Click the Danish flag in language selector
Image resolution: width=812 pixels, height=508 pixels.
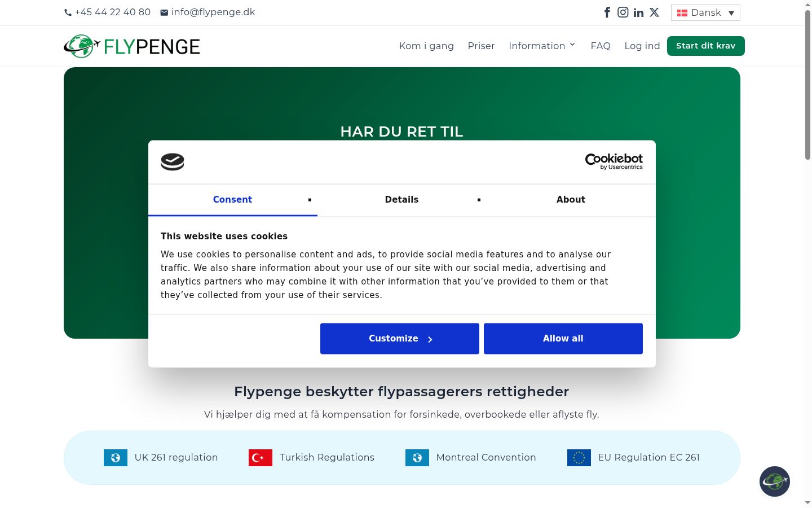point(682,13)
